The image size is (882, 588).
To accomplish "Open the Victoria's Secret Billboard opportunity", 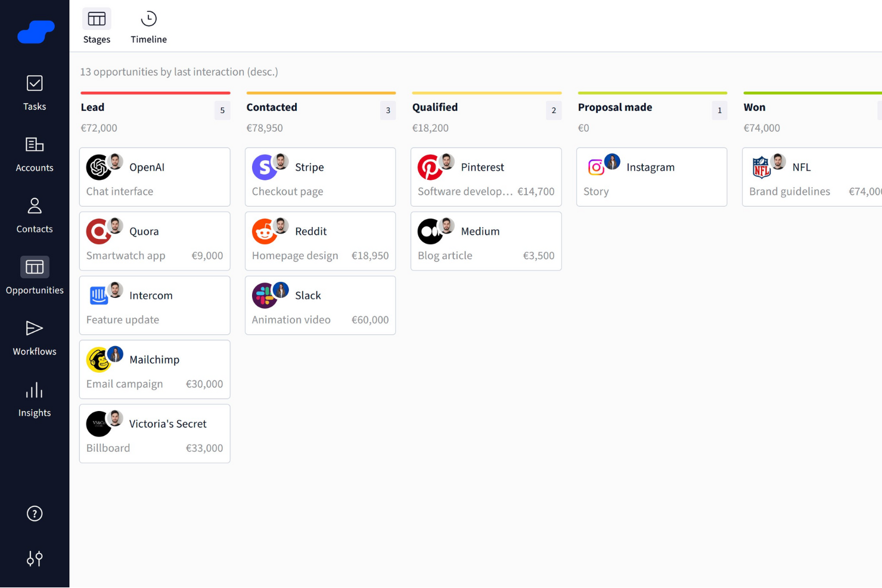I will click(x=154, y=434).
